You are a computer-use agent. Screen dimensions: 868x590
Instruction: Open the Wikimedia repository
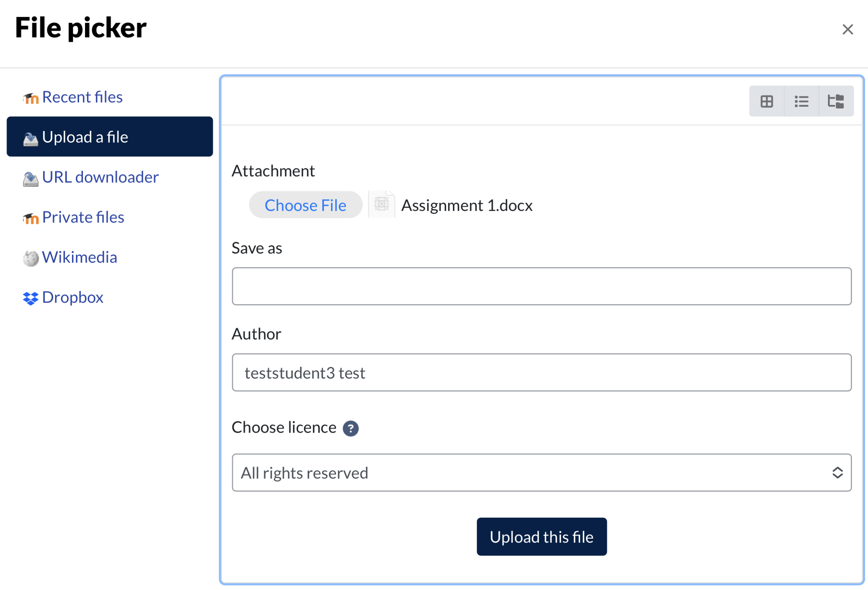pos(79,257)
